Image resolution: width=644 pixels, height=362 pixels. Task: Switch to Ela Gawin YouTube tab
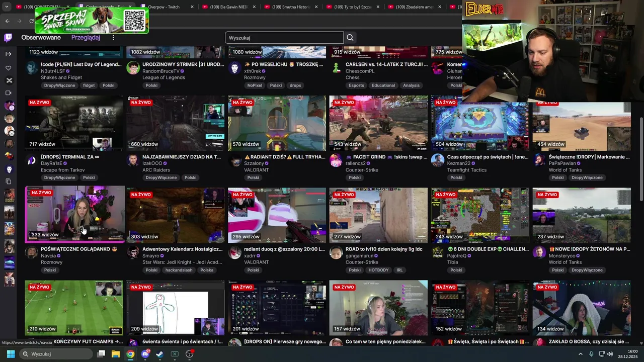click(x=229, y=7)
